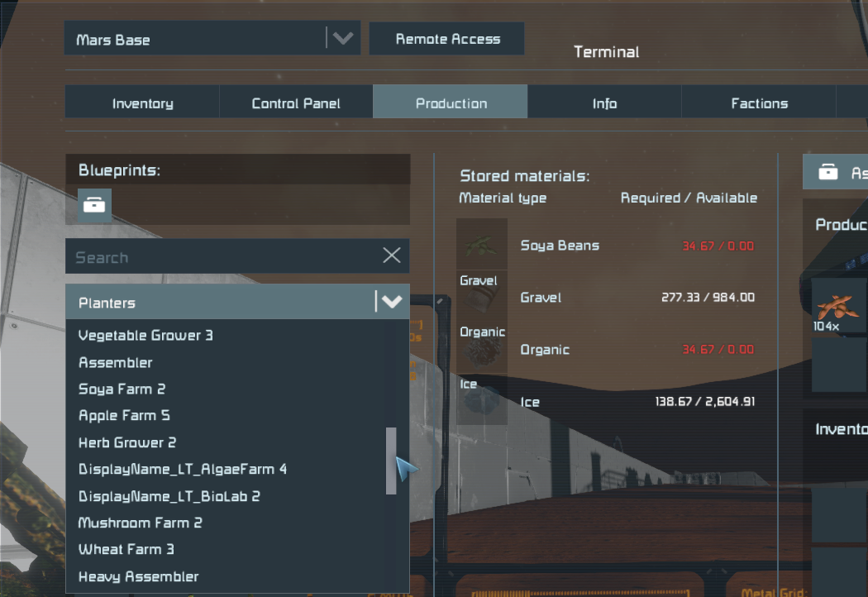Collapse the Planters category dropdown

pyautogui.click(x=392, y=302)
